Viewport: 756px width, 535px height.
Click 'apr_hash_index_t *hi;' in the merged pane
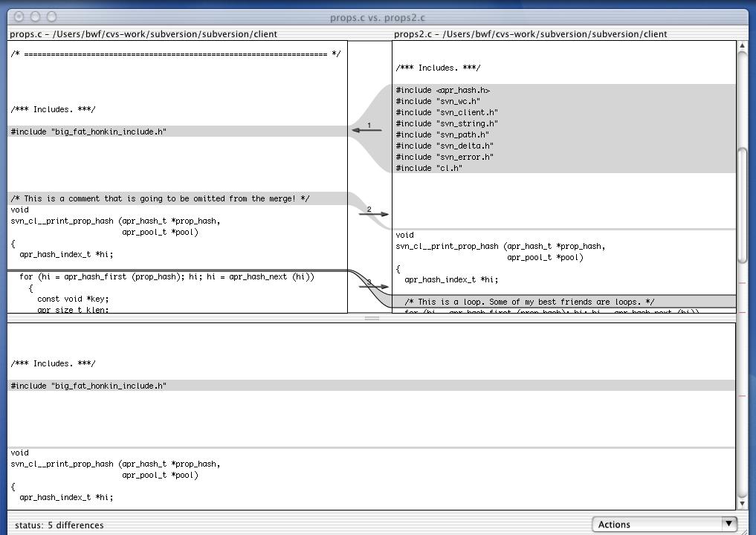point(67,497)
